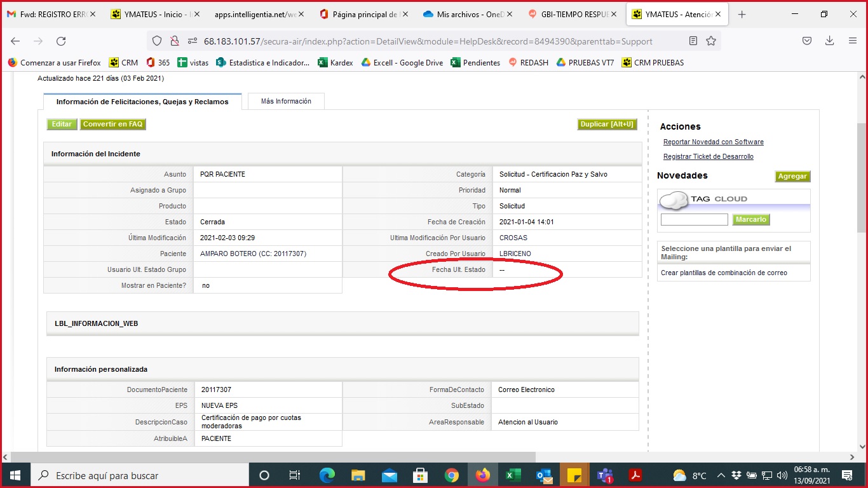Open 'Estadistica e Indicador...' bookmark
Viewport: 868px width, 488px height.
pos(262,62)
